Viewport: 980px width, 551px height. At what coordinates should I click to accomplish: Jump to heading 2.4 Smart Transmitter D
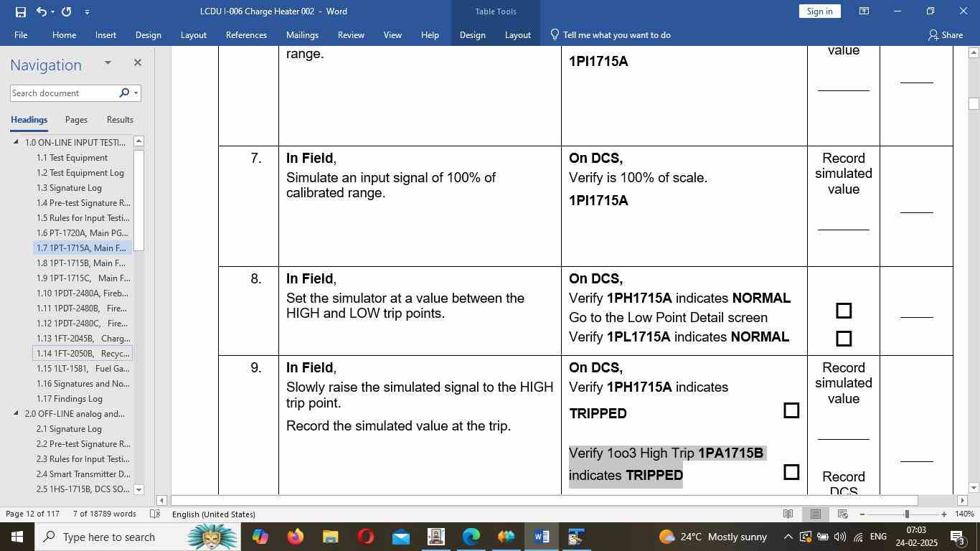pos(83,474)
